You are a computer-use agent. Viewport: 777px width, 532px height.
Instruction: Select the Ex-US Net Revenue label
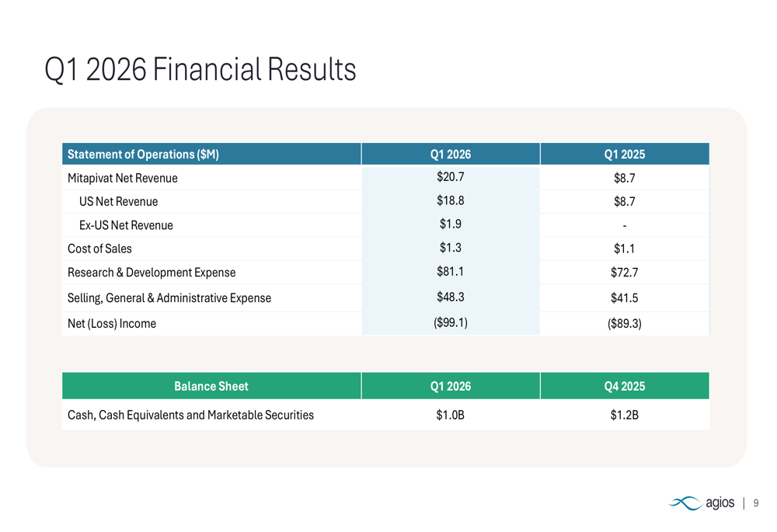[126, 225]
